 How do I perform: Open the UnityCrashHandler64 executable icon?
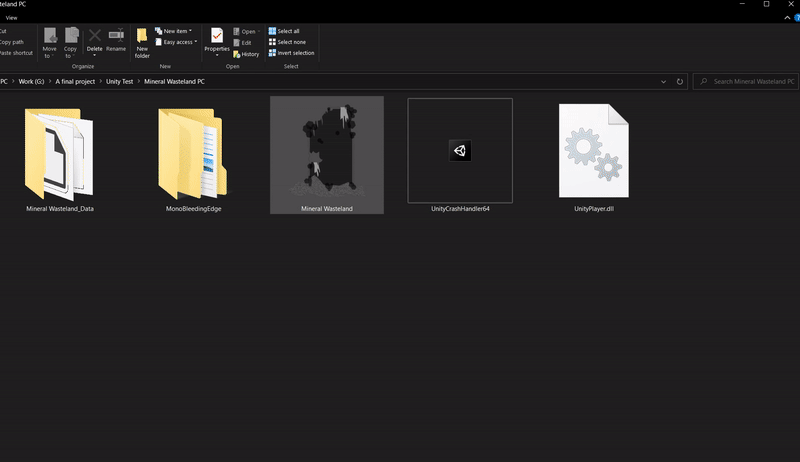460,150
